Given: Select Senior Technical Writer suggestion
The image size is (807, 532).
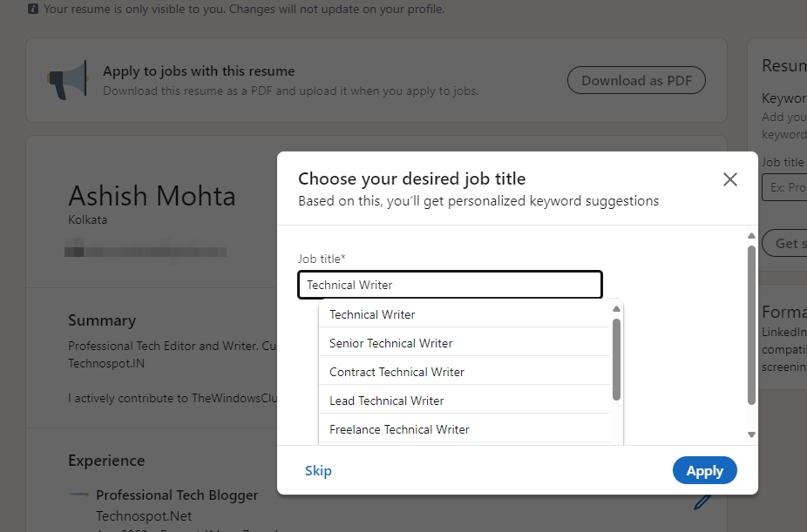Looking at the screenshot, I should tap(390, 343).
